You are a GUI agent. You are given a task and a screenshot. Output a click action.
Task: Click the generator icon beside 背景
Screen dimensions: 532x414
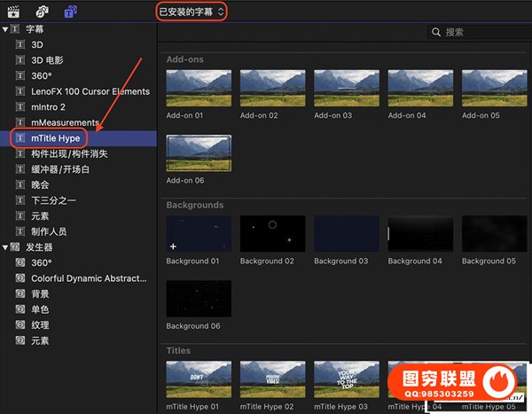21,293
